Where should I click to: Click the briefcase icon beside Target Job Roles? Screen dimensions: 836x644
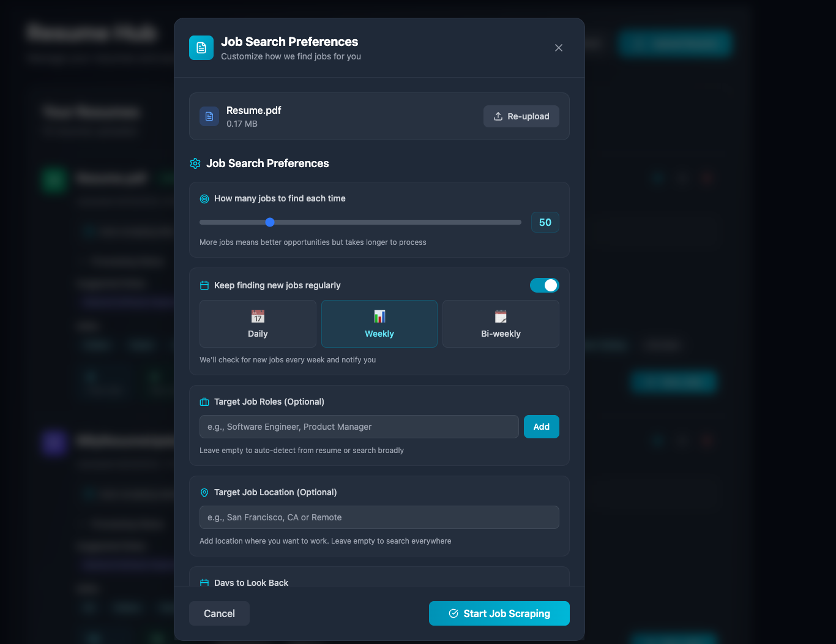[204, 402]
